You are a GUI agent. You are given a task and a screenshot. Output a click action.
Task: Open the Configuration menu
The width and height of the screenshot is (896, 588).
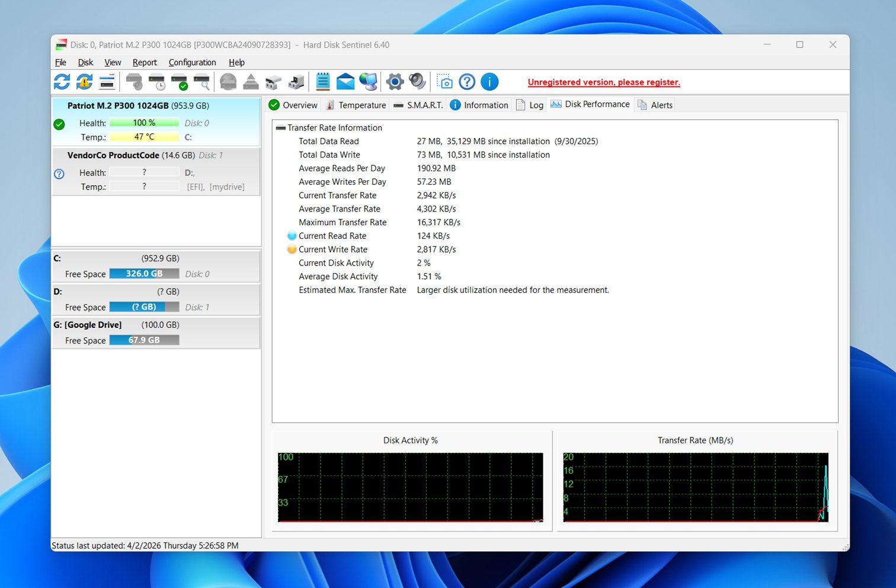click(192, 62)
